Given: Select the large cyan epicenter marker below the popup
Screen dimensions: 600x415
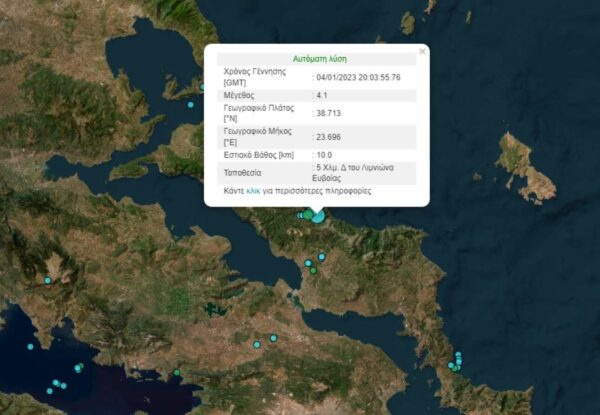Looking at the screenshot, I should click(318, 215).
